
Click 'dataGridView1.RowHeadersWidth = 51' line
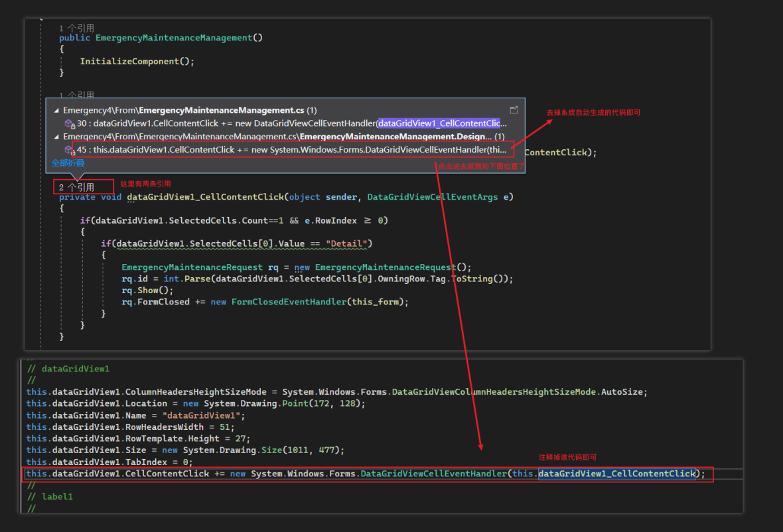click(130, 427)
